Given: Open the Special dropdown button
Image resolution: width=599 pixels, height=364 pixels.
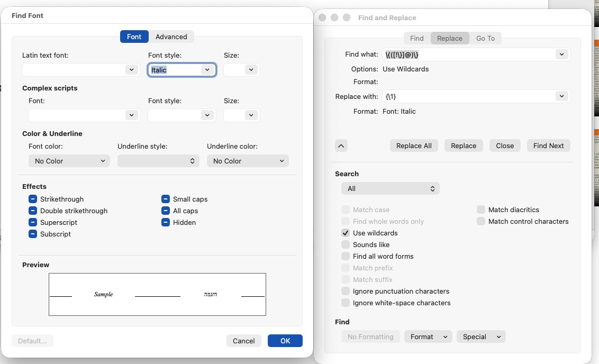Looking at the screenshot, I should pos(481,337).
